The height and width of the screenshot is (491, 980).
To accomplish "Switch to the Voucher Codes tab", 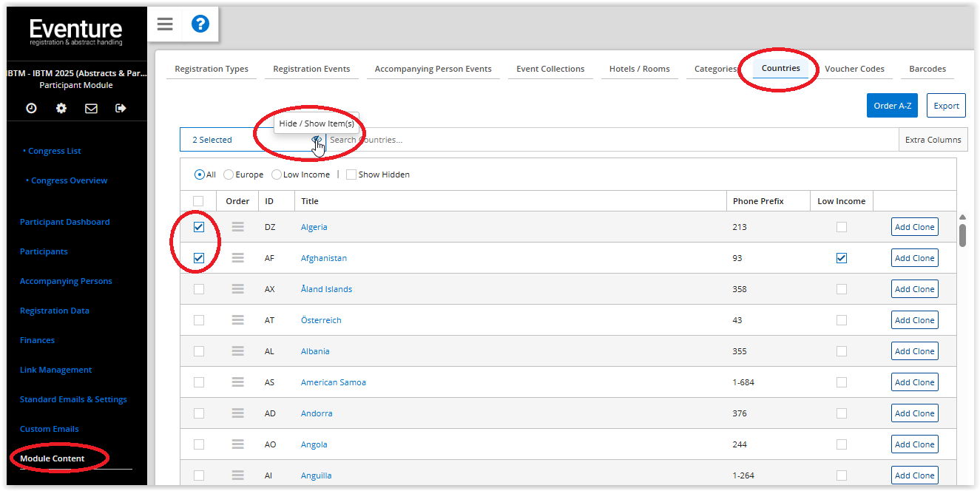I will pos(854,69).
